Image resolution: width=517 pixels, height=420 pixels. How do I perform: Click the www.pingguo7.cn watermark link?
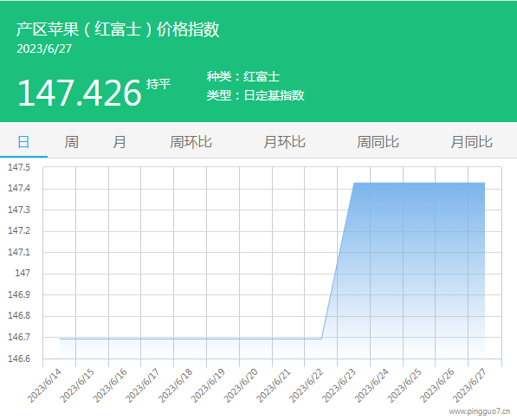(480, 411)
